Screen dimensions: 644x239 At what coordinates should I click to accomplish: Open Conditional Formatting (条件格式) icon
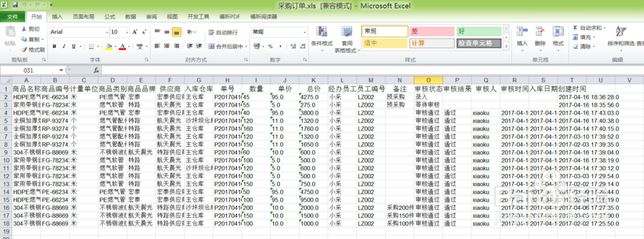[321, 32]
